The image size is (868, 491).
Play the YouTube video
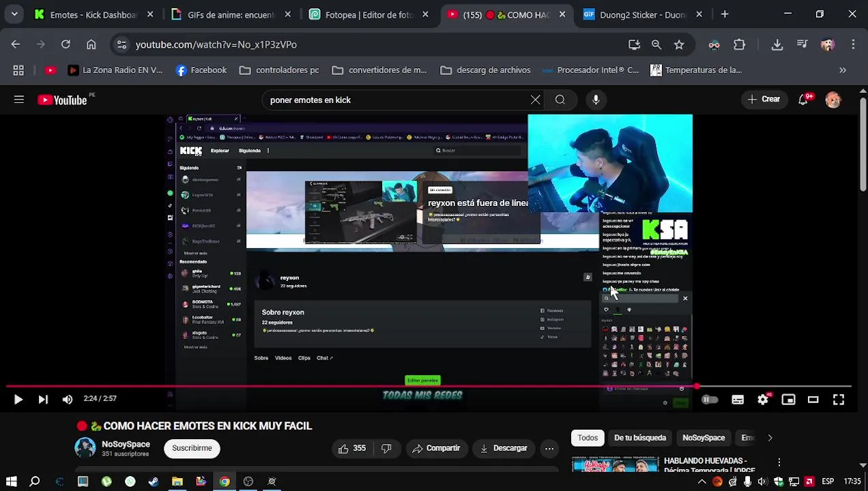[x=18, y=400]
